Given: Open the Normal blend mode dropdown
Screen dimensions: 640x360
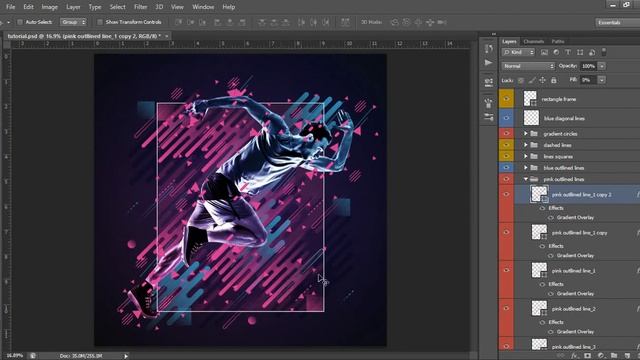Looking at the screenshot, I should 528,66.
